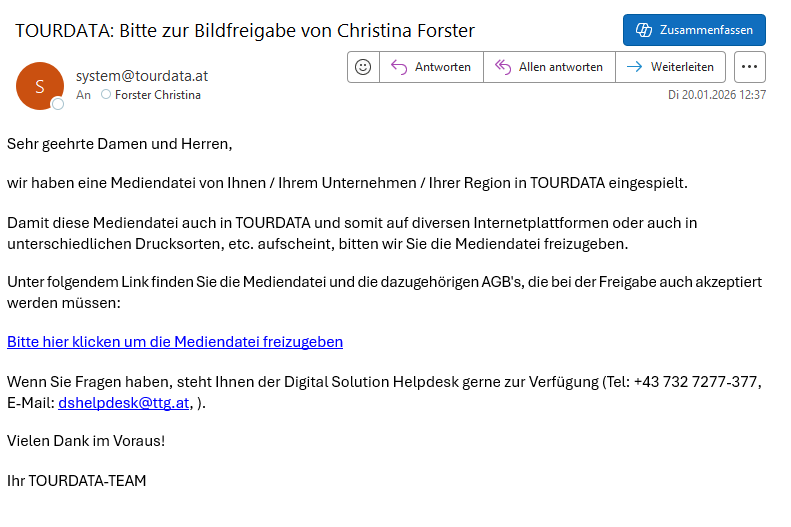This screenshot has width=791, height=527.
Task: Click the presence badge on the sender avatar
Action: click(58, 104)
